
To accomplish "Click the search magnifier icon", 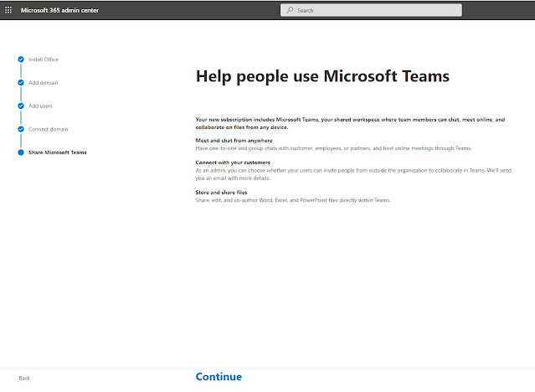I will pos(290,10).
